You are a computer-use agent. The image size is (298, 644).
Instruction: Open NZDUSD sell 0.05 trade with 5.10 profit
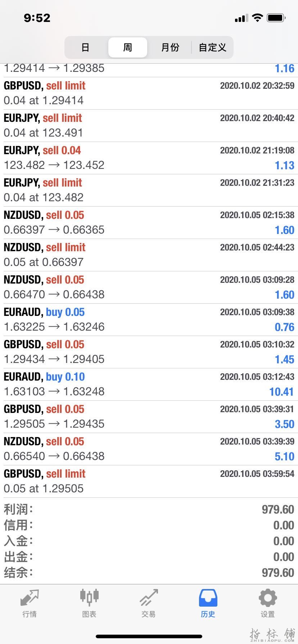(x=149, y=449)
